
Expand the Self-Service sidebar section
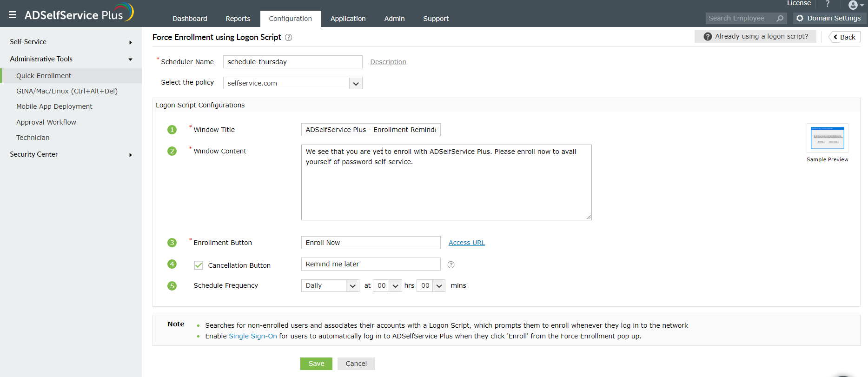71,42
